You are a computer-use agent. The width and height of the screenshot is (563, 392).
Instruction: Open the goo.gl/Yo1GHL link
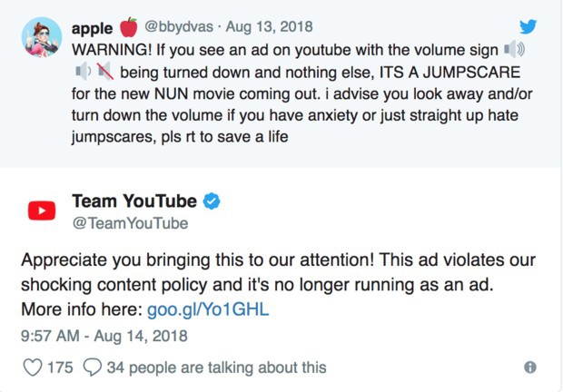click(208, 309)
